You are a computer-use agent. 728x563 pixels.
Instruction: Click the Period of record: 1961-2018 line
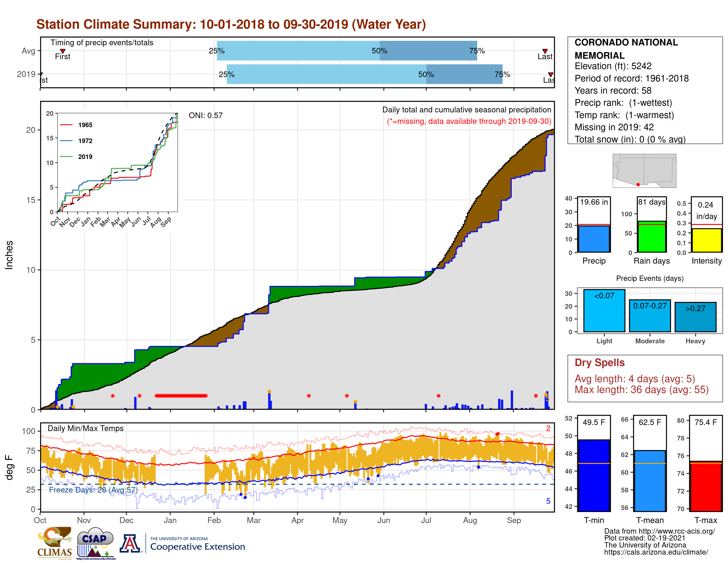click(631, 78)
